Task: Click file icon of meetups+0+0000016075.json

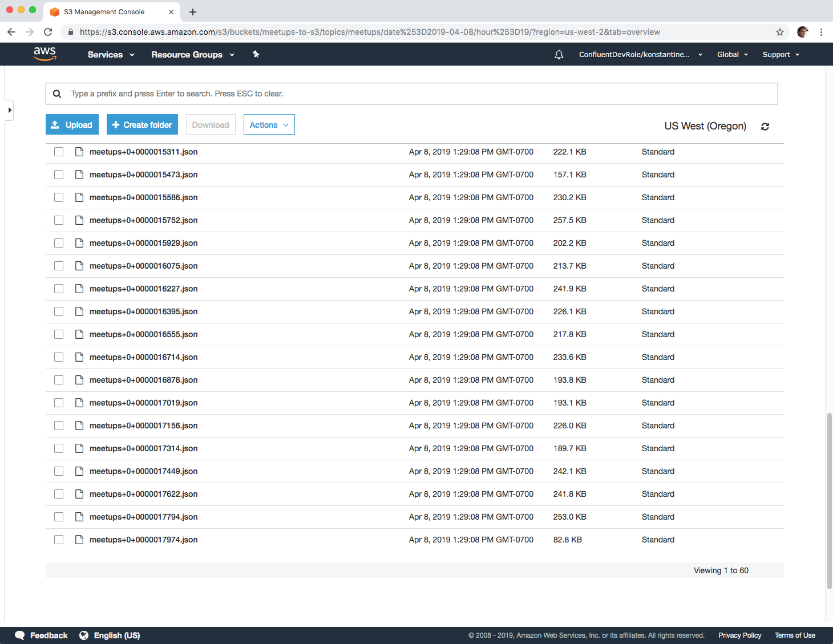Action: click(x=79, y=266)
